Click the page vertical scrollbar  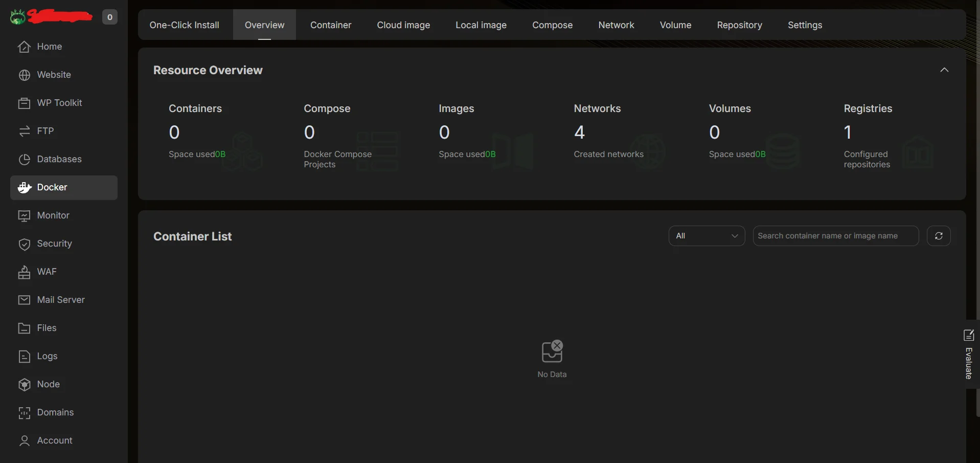click(977, 205)
